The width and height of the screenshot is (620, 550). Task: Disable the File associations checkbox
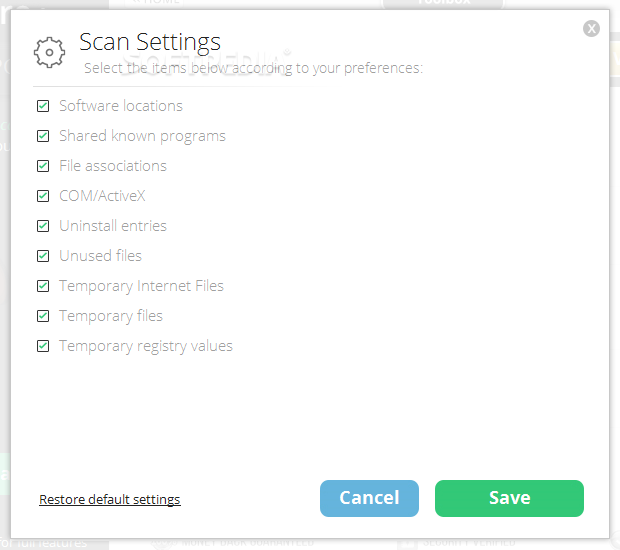click(x=43, y=166)
